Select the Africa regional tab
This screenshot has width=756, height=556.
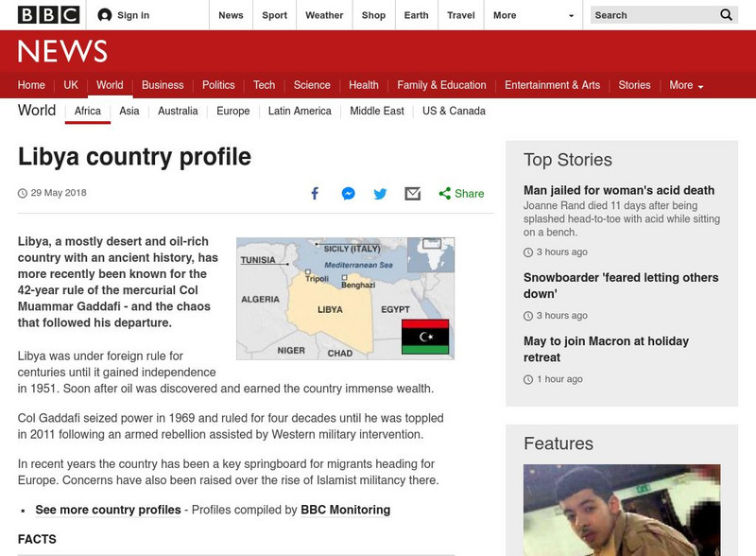coord(86,111)
